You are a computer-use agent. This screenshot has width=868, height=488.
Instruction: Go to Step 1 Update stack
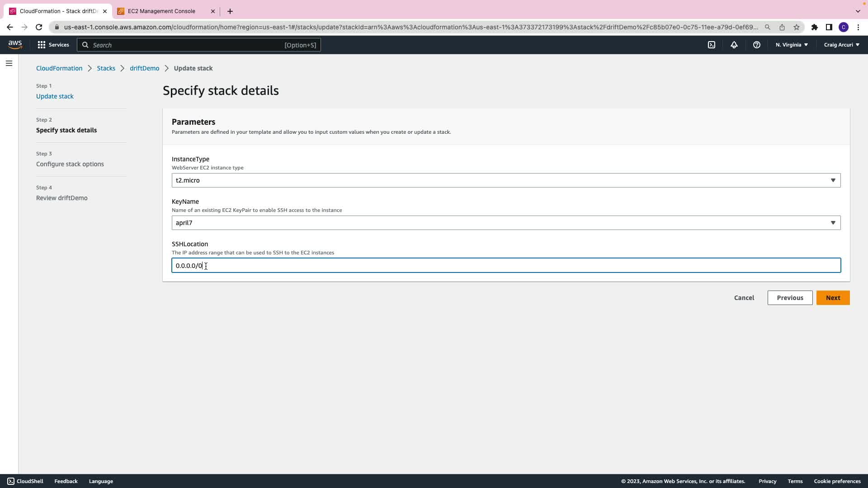pyautogui.click(x=55, y=96)
